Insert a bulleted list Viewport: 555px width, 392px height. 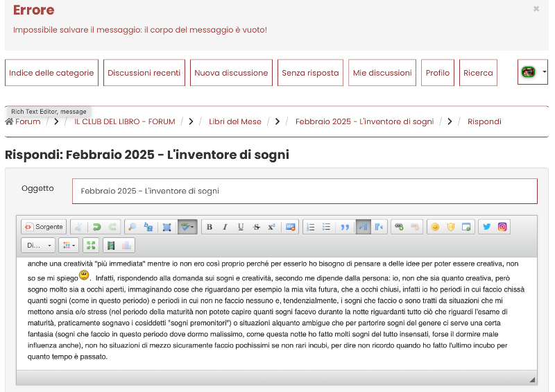[327, 227]
